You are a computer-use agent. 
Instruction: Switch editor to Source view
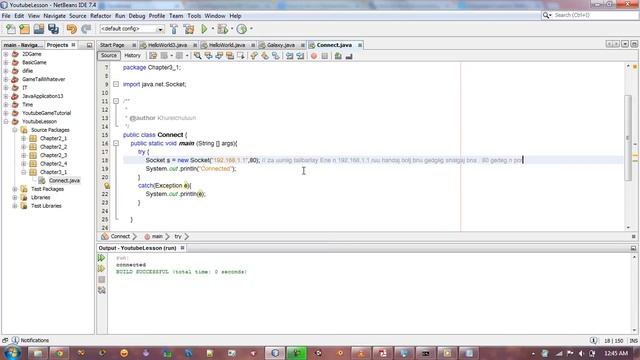point(109,56)
